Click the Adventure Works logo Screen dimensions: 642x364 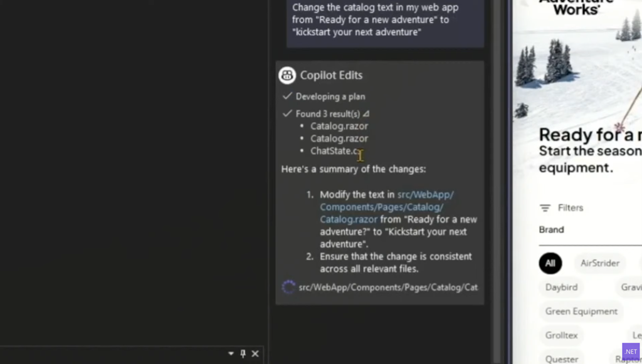[576, 8]
